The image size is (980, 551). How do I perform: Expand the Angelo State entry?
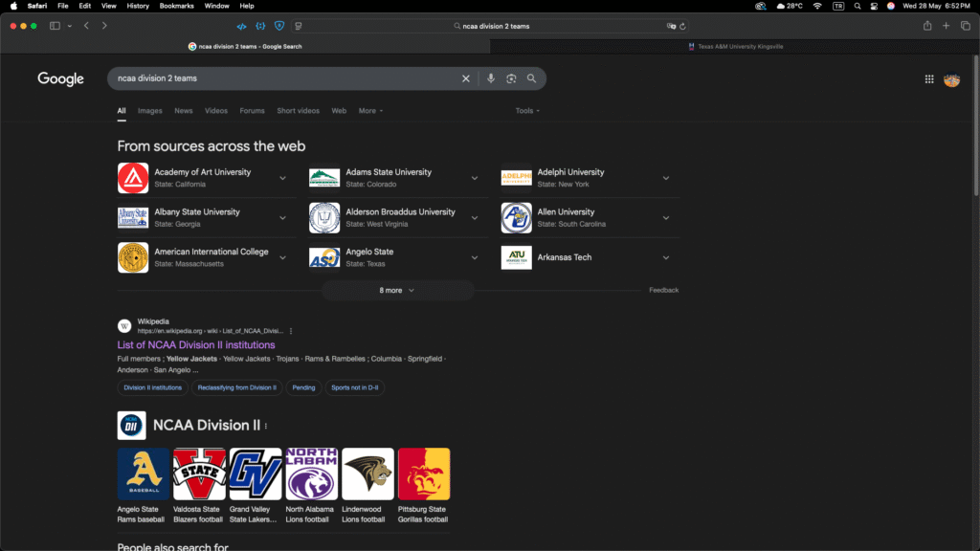click(x=474, y=257)
